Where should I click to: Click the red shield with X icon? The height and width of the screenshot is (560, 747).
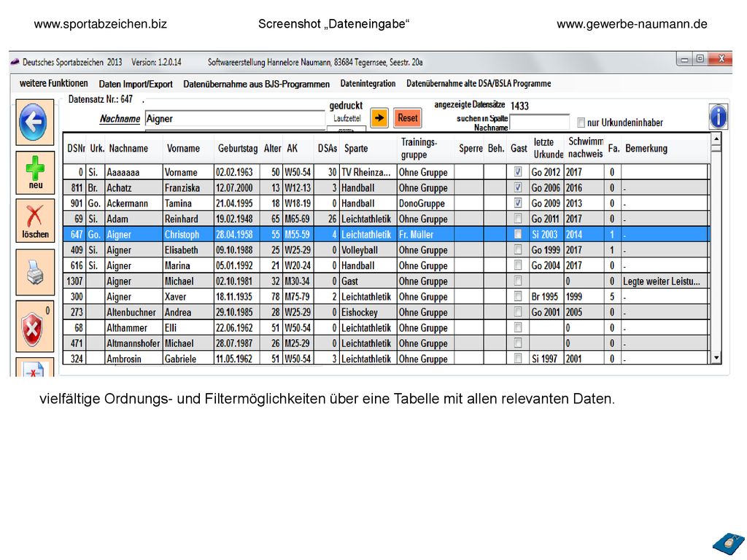(x=35, y=327)
